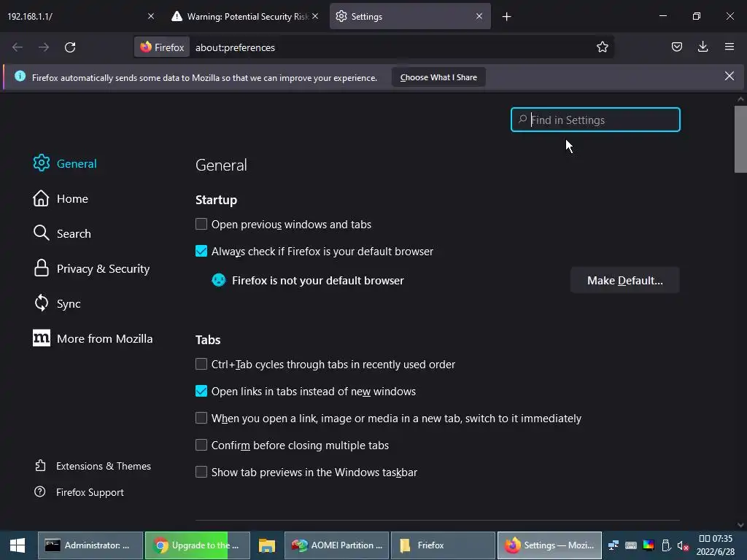This screenshot has height=560, width=747.
Task: Click the Find in Settings search field
Action: [x=595, y=120]
